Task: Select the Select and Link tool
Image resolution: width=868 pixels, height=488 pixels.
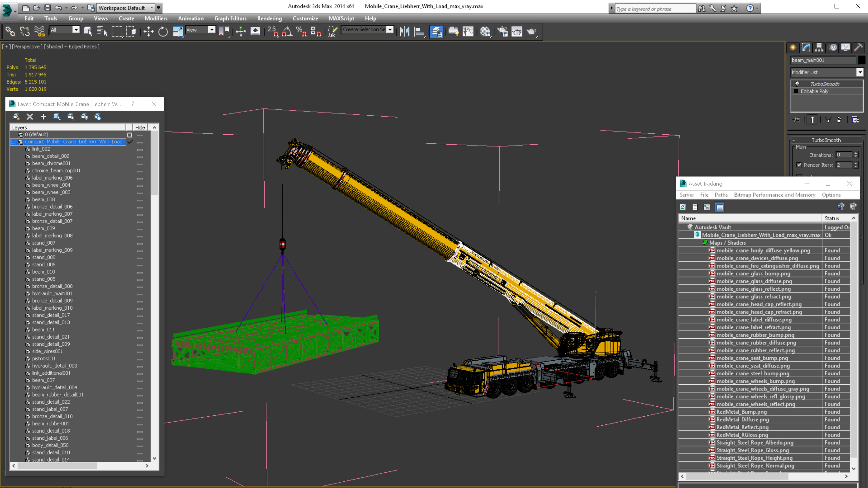Action: pyautogui.click(x=10, y=31)
